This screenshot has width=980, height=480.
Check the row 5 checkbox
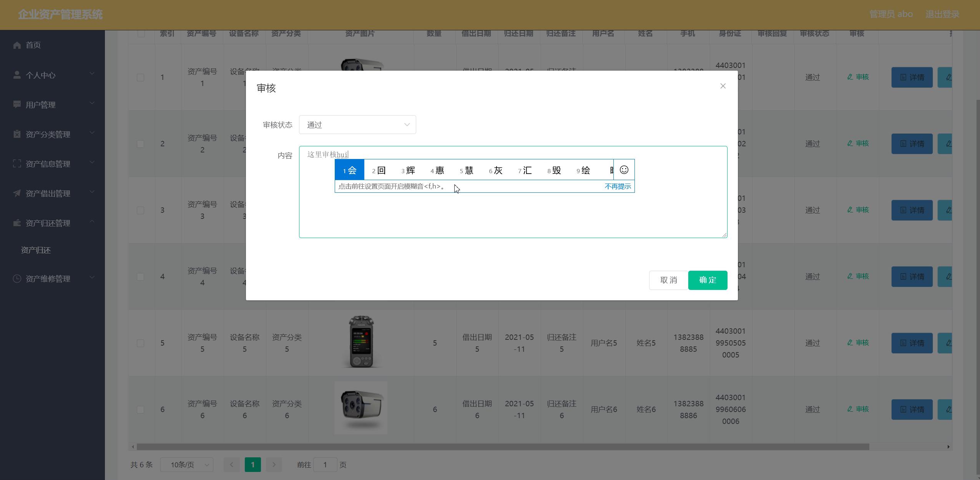coord(141,343)
